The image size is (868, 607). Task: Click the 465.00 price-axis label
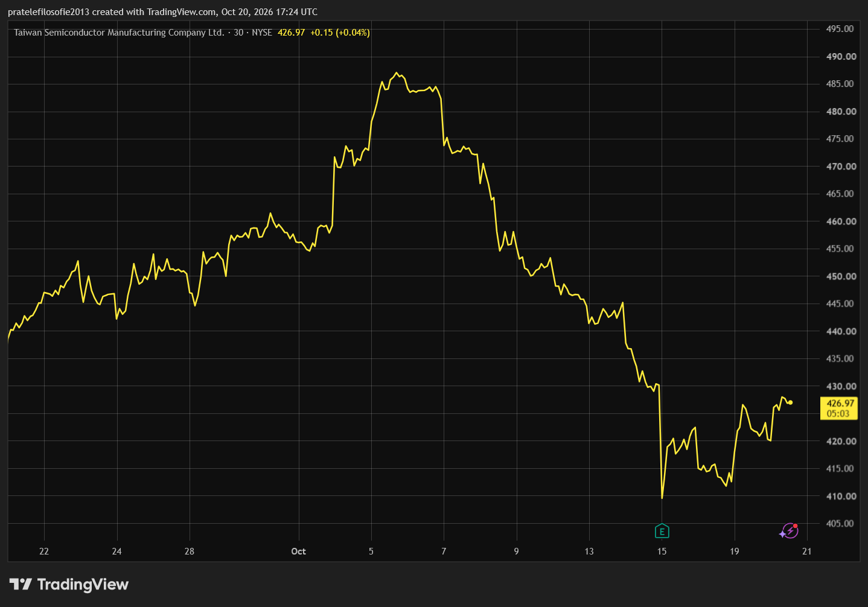(840, 194)
